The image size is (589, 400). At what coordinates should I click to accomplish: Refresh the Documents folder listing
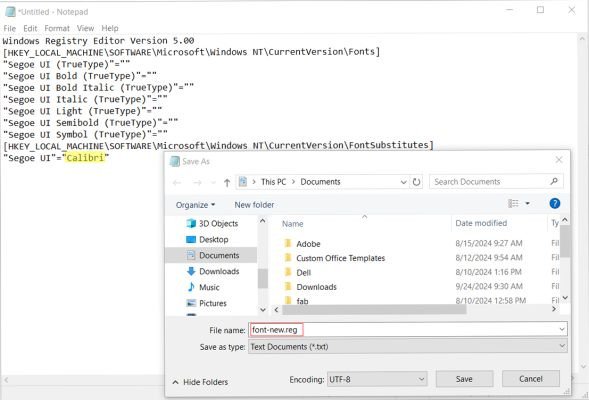pos(416,182)
